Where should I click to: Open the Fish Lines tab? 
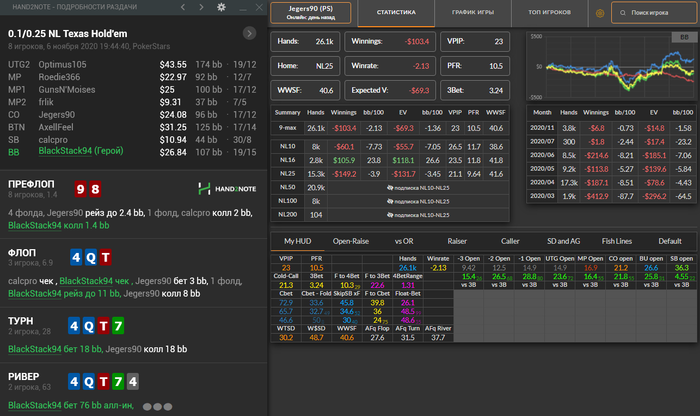[617, 241]
